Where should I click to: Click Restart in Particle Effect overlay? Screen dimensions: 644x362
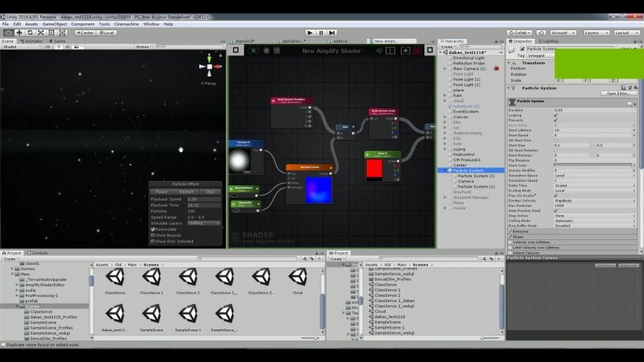click(x=186, y=192)
